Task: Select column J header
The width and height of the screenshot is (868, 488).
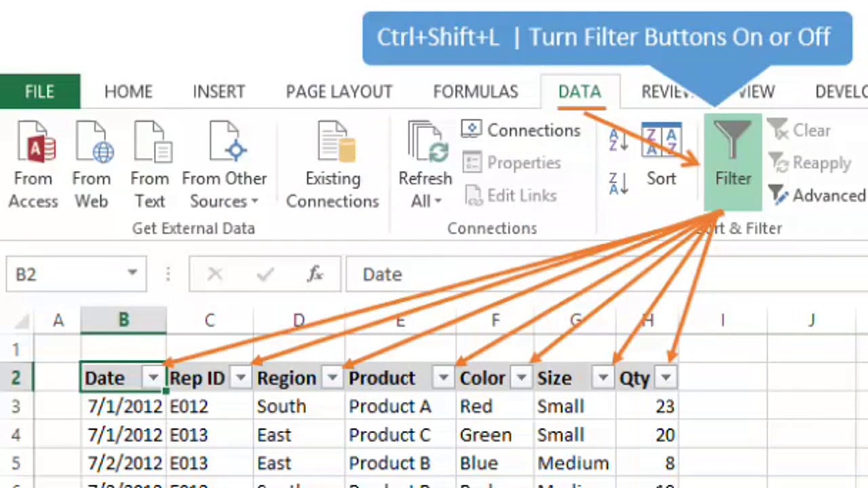Action: (x=811, y=320)
